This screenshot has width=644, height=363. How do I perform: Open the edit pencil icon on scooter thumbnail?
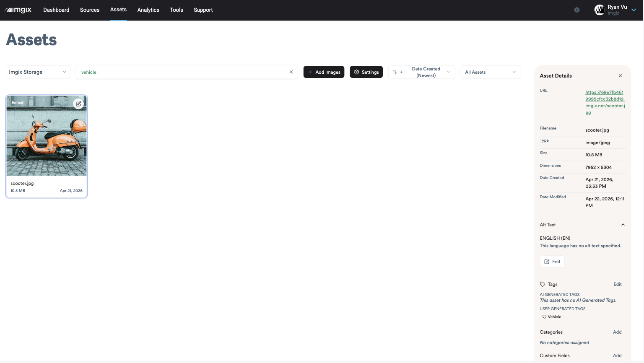(x=78, y=103)
